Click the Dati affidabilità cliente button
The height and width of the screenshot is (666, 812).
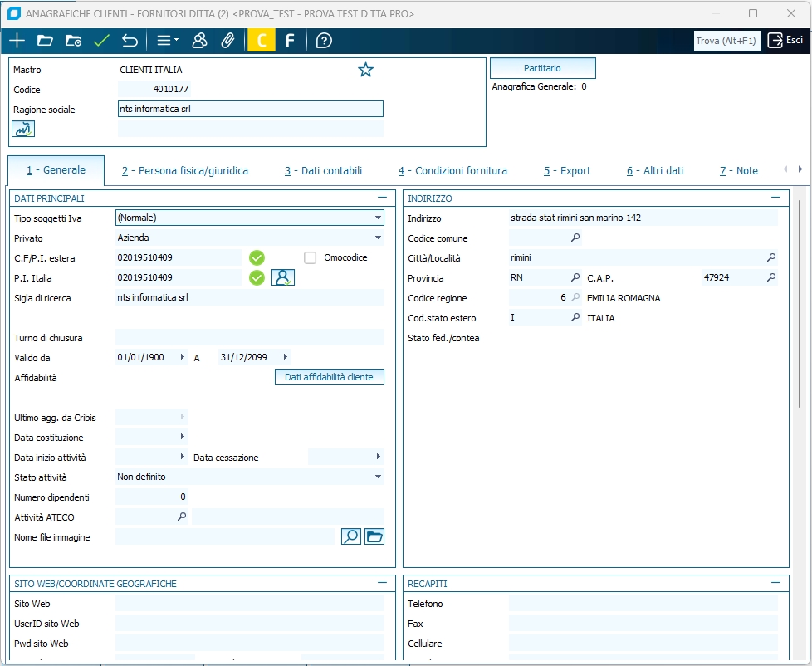[329, 378]
